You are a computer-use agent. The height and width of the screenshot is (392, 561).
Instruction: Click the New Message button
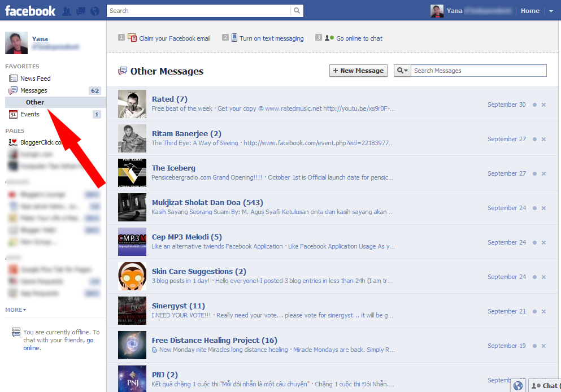pos(358,71)
